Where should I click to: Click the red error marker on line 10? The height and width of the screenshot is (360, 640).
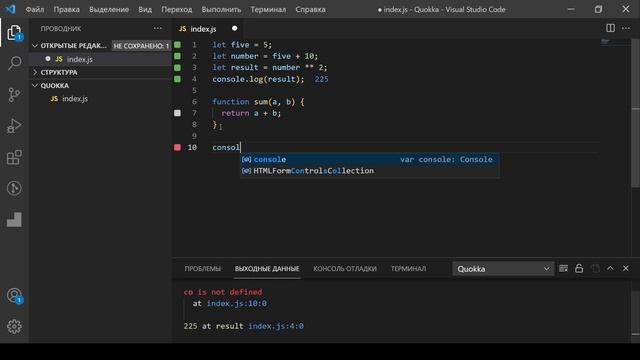[x=178, y=147]
